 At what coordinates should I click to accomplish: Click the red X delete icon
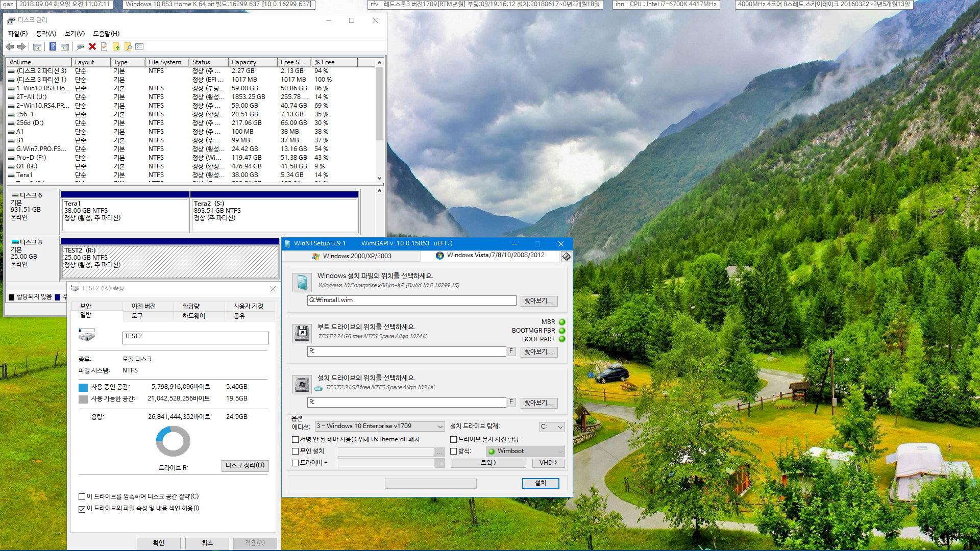point(92,46)
